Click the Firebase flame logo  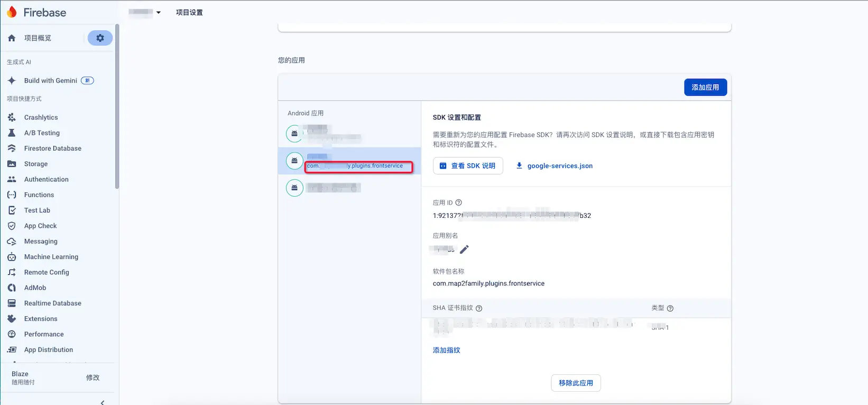[x=12, y=12]
